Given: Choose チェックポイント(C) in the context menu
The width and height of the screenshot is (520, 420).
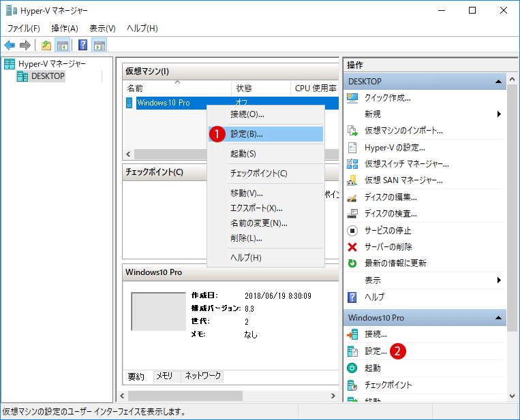Looking at the screenshot, I should click(x=266, y=173).
